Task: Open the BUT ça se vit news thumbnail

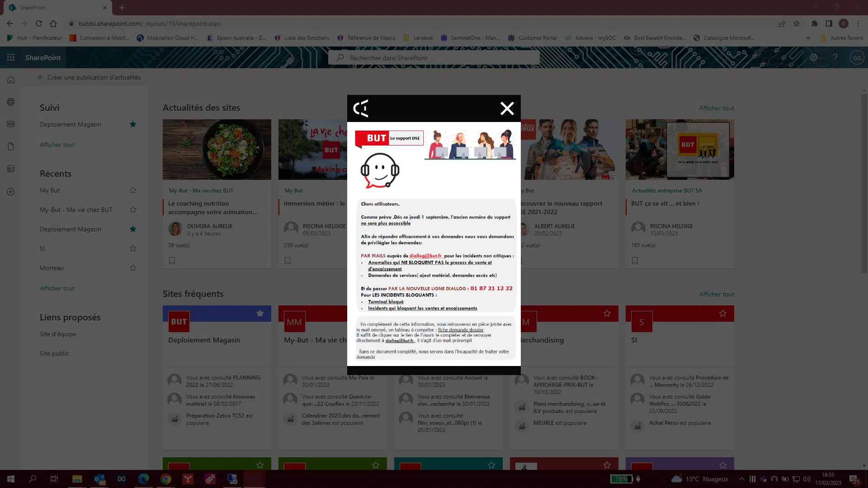Action: click(680, 150)
